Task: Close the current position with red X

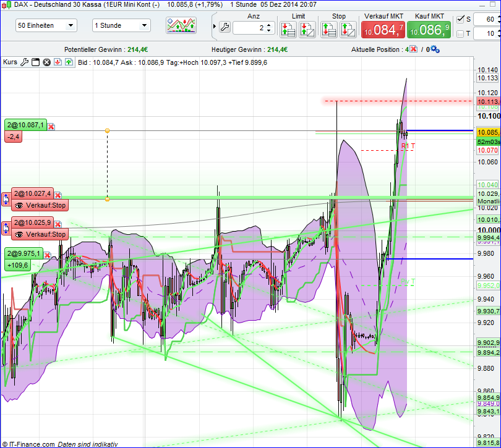Action: (x=413, y=49)
